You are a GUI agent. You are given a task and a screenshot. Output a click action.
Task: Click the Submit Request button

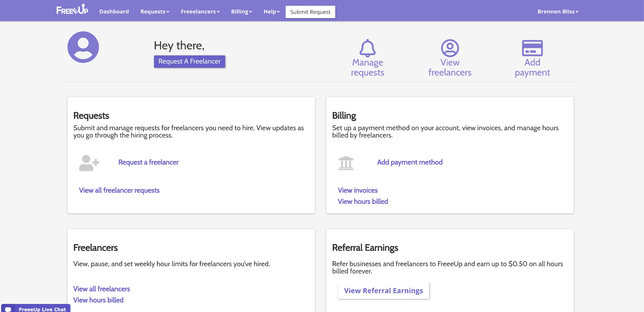[x=310, y=12]
